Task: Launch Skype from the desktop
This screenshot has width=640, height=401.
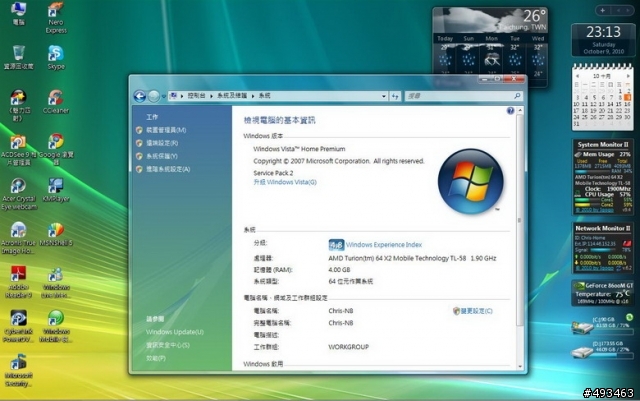Action: 56,58
